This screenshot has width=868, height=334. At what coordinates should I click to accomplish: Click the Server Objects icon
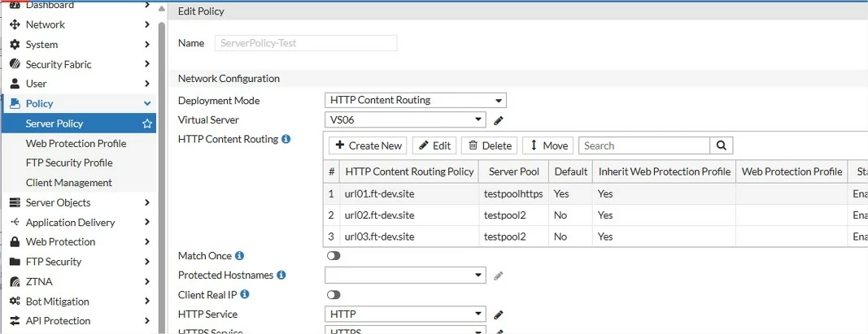pyautogui.click(x=15, y=203)
